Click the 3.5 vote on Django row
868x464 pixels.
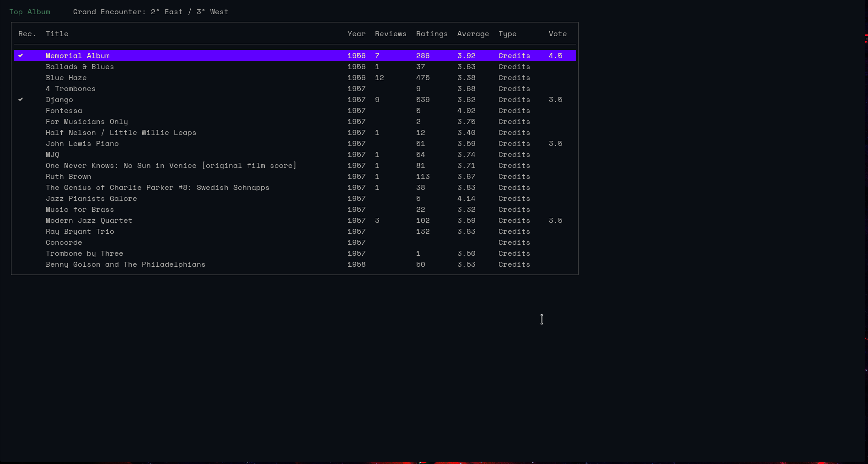coord(556,100)
